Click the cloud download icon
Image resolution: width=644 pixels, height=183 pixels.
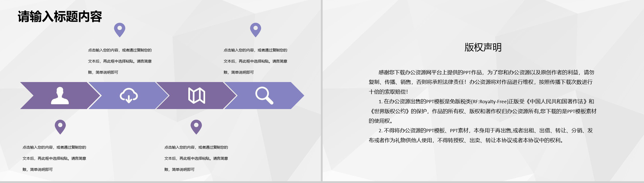(128, 96)
